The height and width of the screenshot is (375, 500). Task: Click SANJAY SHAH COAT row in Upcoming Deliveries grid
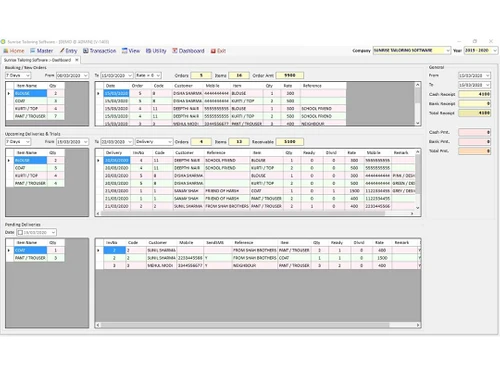point(256,191)
